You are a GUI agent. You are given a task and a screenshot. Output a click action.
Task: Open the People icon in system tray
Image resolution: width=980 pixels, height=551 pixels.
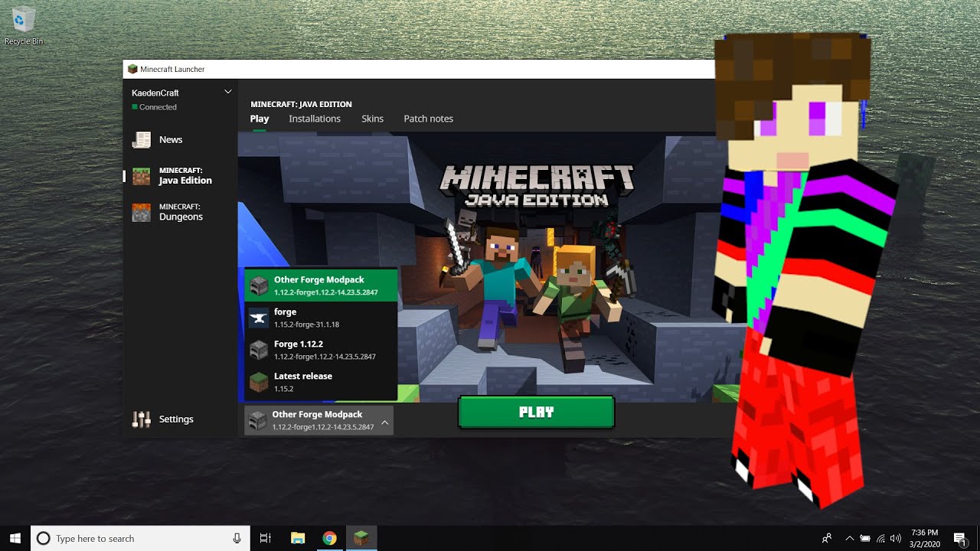[827, 538]
